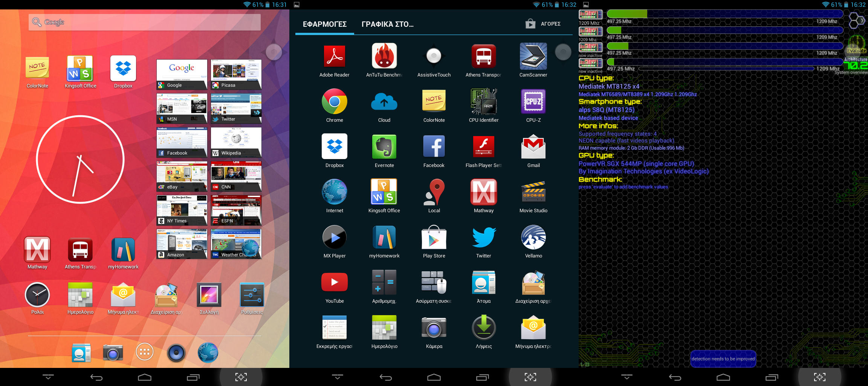Tap Google search bar on home screen
Viewport: 868px width, 386px height.
pyautogui.click(x=145, y=22)
